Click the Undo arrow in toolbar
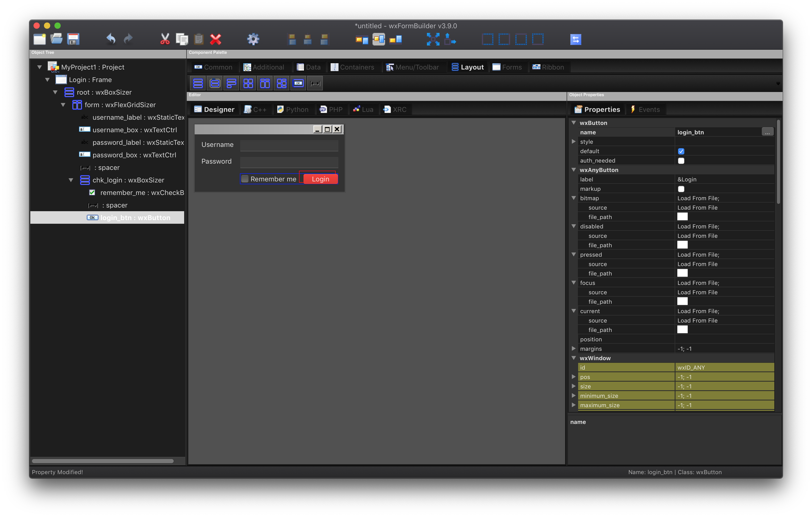 pos(111,39)
